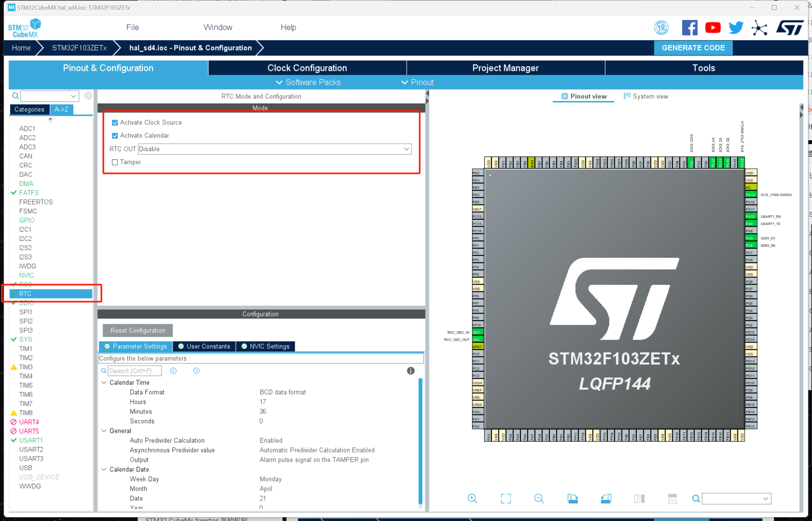This screenshot has width=812, height=521.
Task: Click the pin search magnifier icon
Action: [696, 498]
